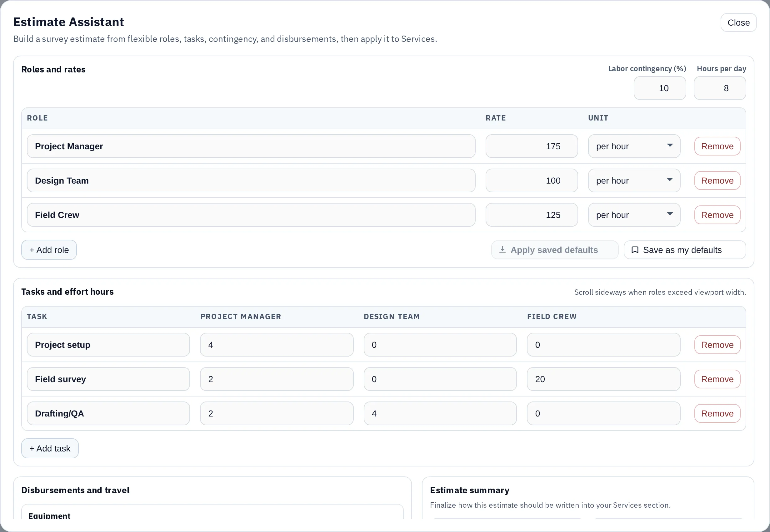Remove the Project Manager role

click(717, 146)
